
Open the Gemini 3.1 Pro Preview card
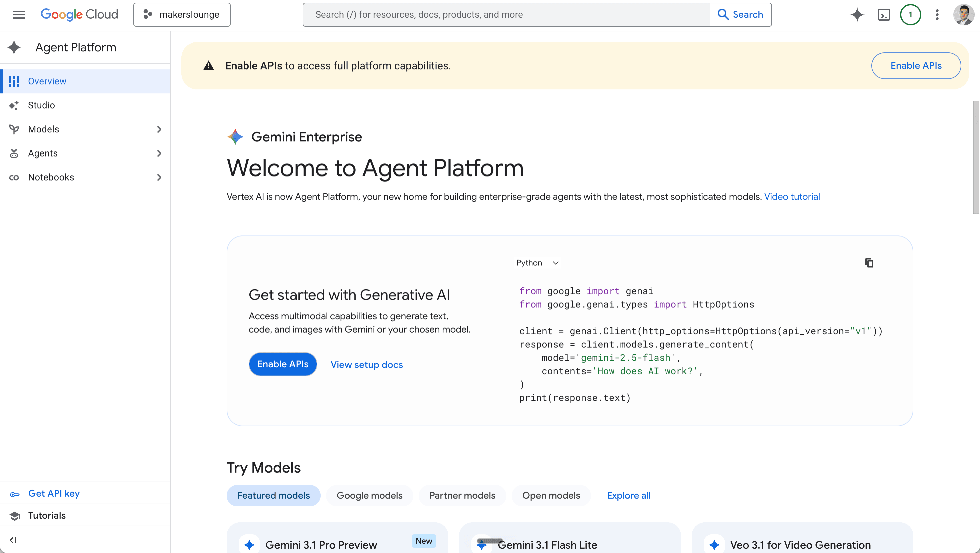point(337,538)
